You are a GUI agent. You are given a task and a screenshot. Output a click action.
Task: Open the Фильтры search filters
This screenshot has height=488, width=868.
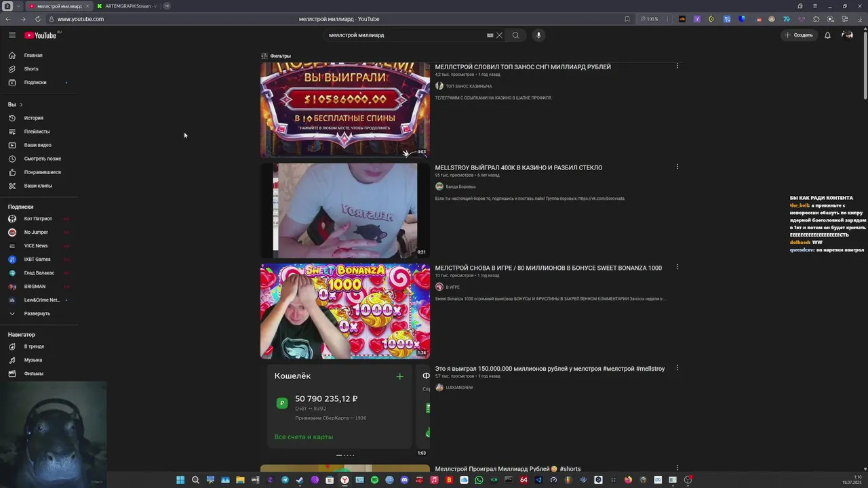276,56
